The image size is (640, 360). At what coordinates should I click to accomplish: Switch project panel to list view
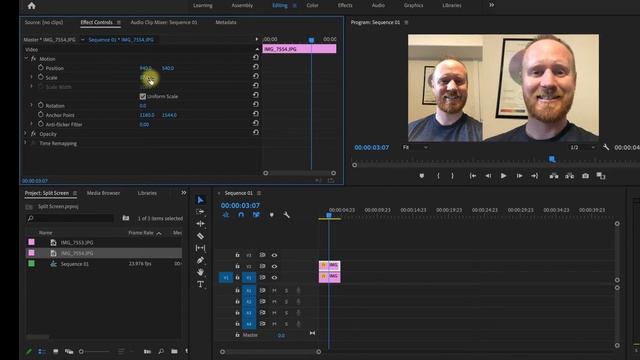pos(42,351)
